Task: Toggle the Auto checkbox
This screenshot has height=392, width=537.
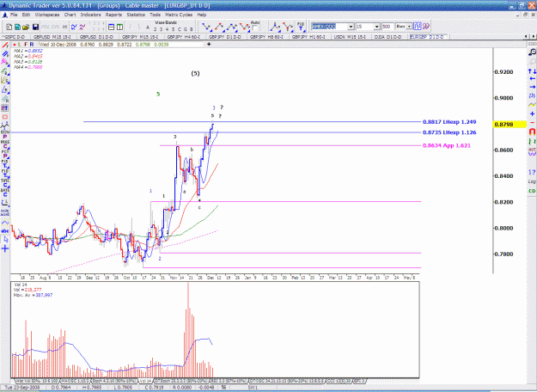Action: coord(255,28)
